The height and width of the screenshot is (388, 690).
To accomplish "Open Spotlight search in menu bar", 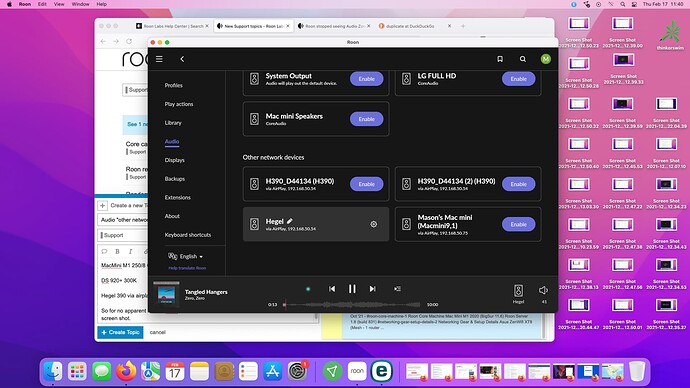I will pyautogui.click(x=623, y=4).
